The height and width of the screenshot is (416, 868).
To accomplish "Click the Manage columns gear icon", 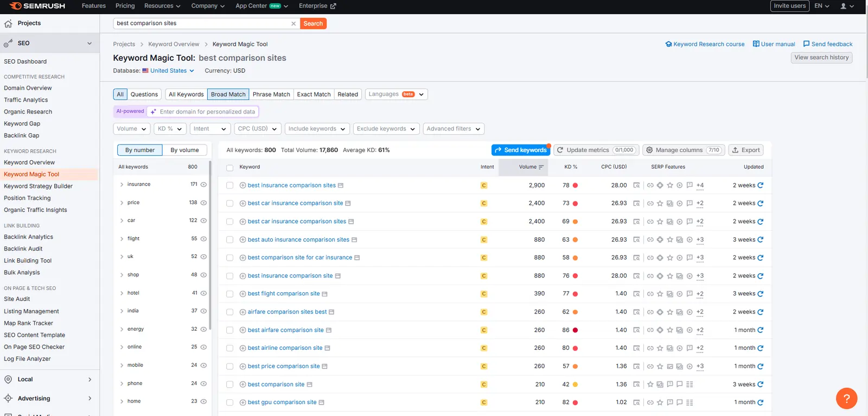I will click(649, 150).
